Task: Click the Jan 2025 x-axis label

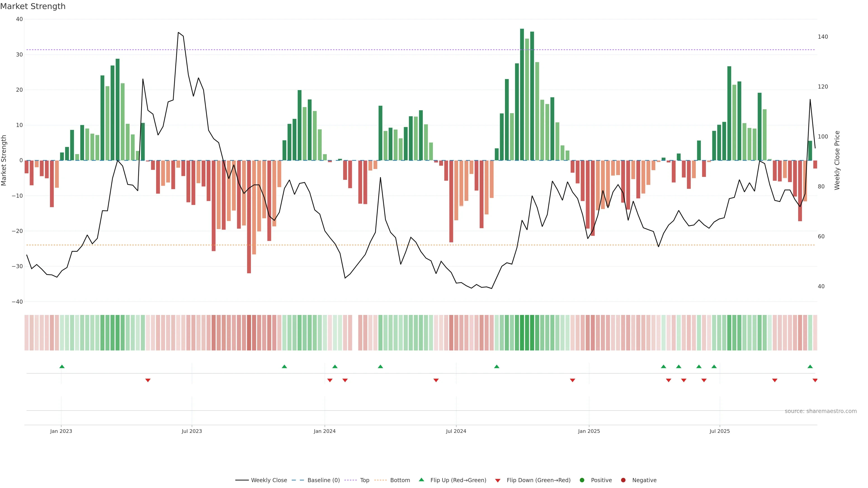Action: pos(589,431)
